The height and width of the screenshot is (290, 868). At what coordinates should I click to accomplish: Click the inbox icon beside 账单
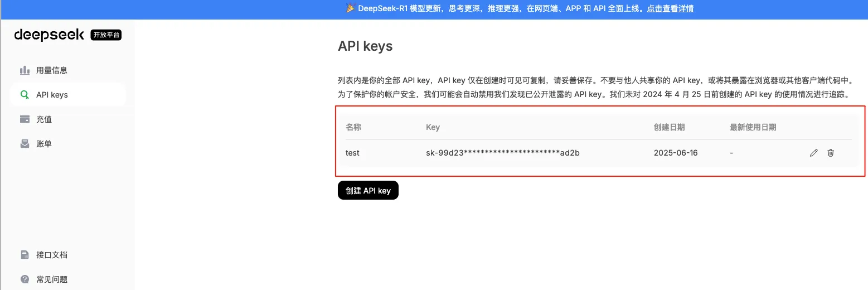(x=25, y=144)
